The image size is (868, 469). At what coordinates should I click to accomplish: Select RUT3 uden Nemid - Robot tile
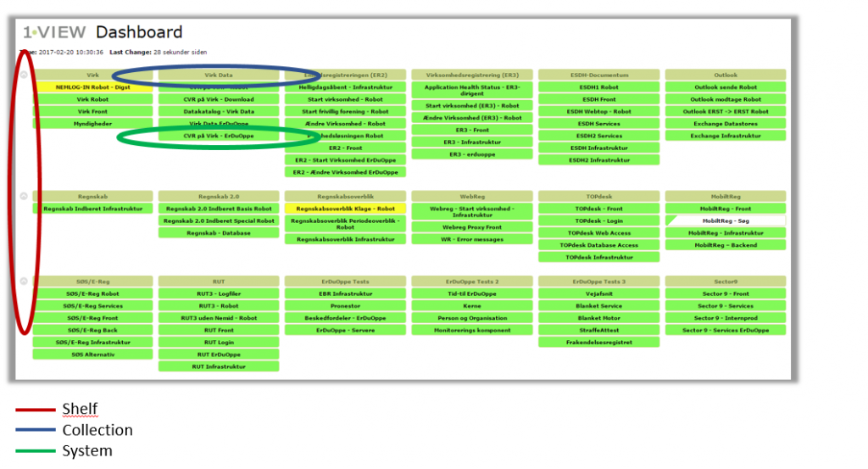point(219,318)
